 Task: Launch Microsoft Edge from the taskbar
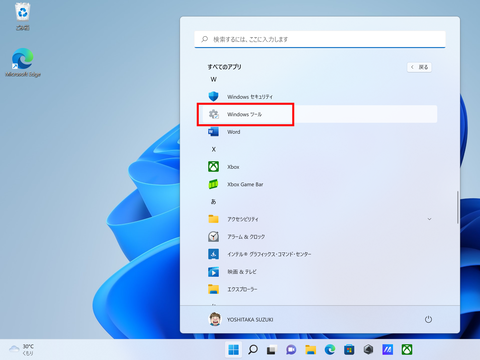[330, 349]
